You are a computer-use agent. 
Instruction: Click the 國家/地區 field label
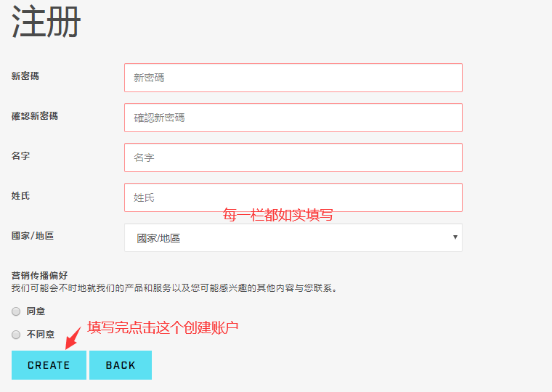pos(33,235)
